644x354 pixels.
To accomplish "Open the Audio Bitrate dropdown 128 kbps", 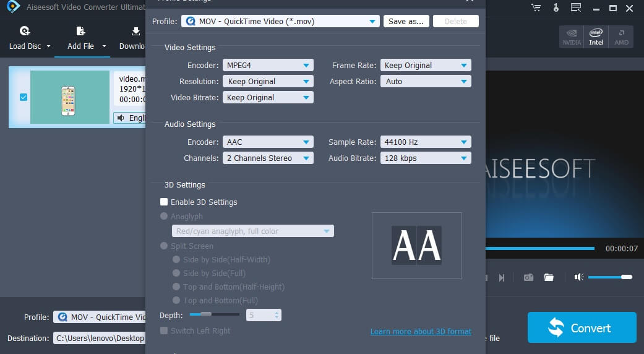I will 426,158.
